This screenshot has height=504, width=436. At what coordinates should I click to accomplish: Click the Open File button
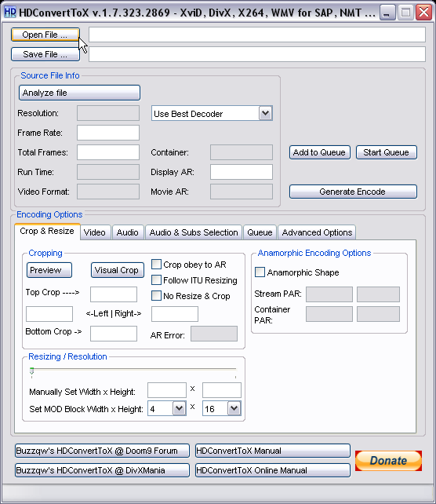click(x=45, y=35)
